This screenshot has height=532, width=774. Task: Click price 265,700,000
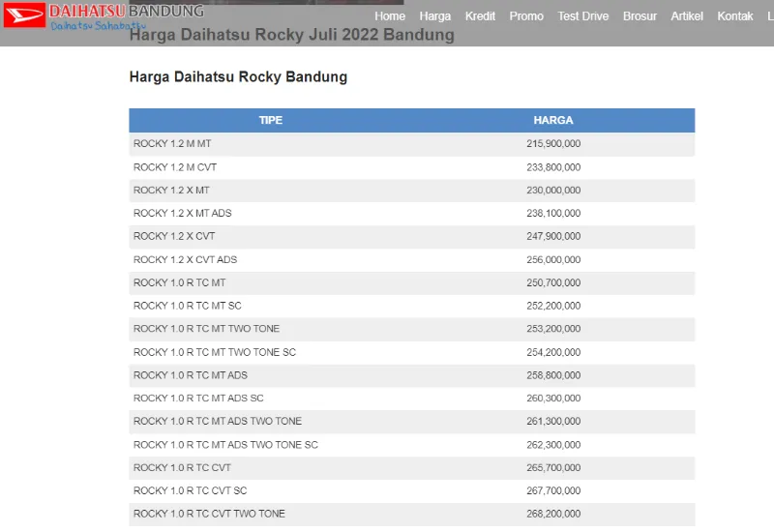(553, 468)
